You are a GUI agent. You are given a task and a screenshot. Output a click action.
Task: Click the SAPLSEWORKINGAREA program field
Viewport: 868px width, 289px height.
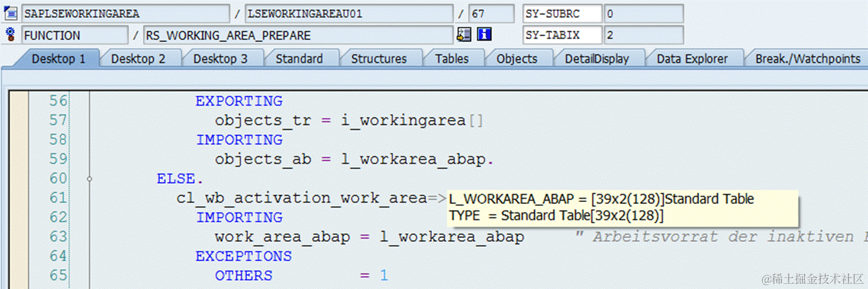pos(125,14)
